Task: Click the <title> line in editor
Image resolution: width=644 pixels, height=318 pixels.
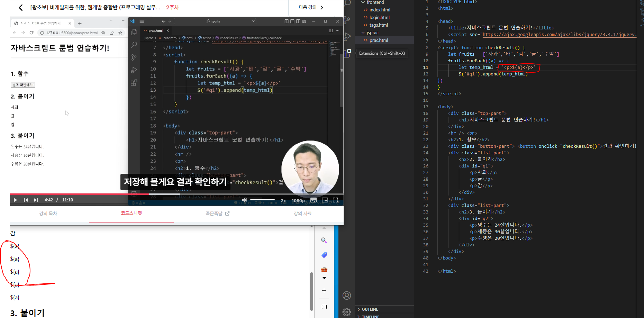Action: 501,28
